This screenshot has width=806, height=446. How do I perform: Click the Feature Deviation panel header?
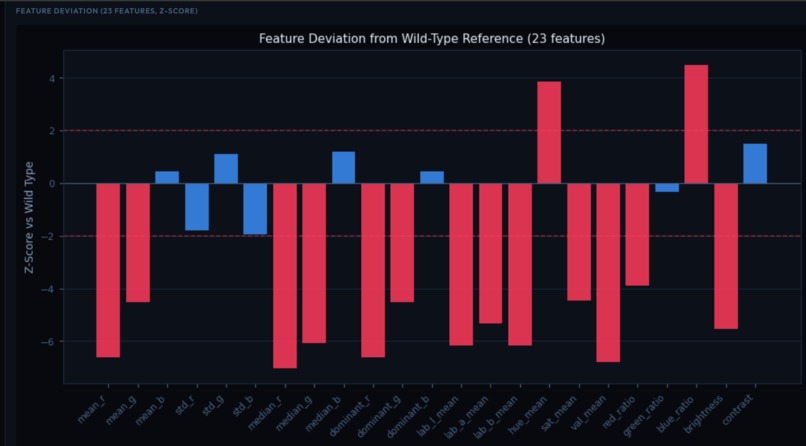pyautogui.click(x=106, y=11)
